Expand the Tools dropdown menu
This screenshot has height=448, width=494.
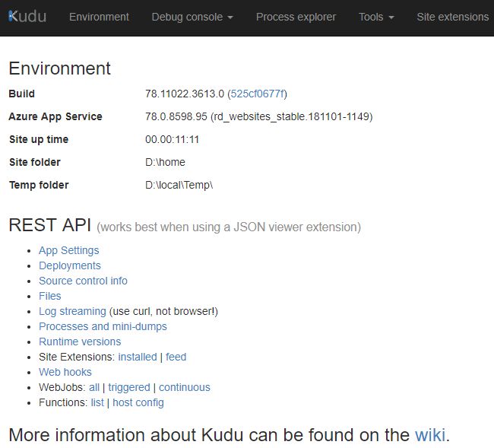point(376,17)
